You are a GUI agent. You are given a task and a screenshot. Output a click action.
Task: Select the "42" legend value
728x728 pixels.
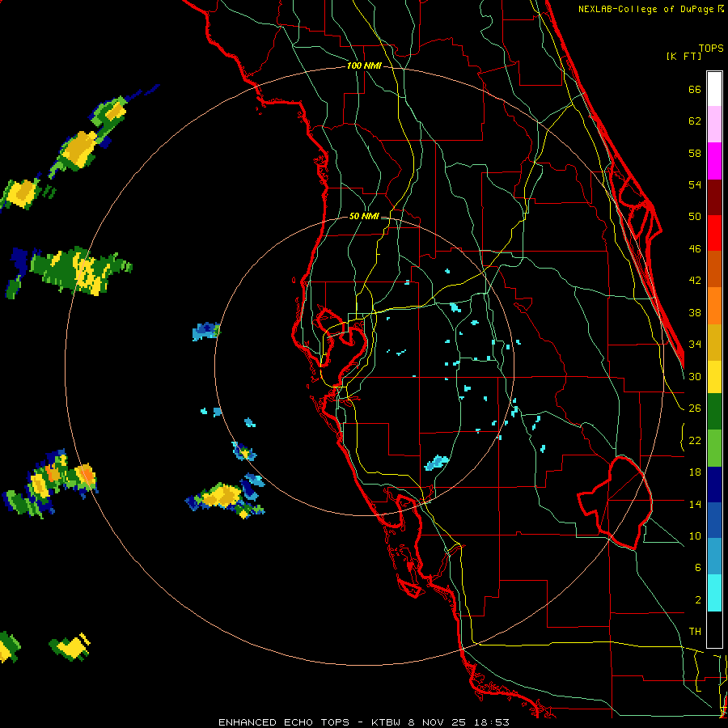click(695, 281)
